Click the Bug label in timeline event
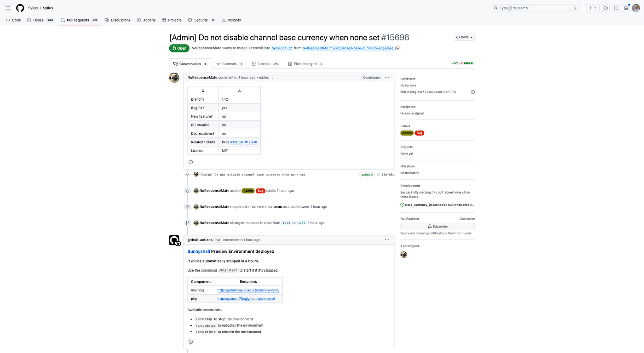 260,191
